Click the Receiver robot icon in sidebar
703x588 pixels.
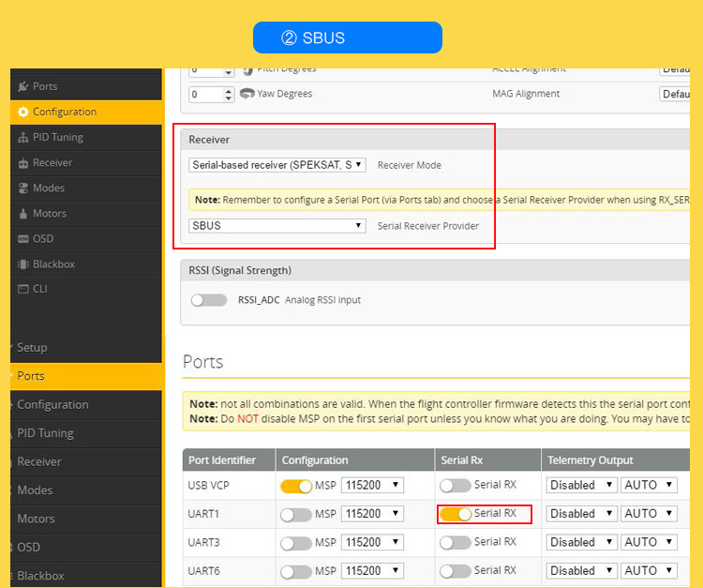pyautogui.click(x=22, y=162)
